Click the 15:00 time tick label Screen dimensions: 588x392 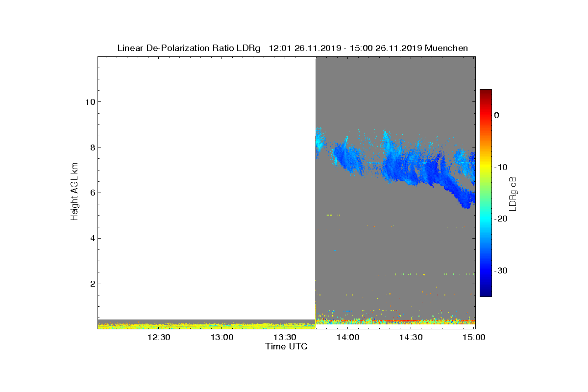[473, 338]
